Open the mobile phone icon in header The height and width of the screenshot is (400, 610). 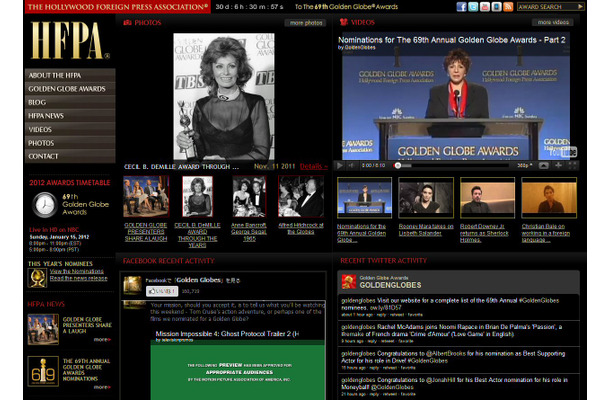pyautogui.click(x=496, y=7)
